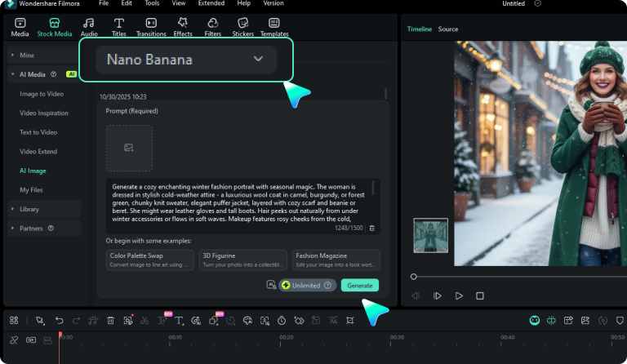Click the AI Media help icon
This screenshot has width=627, height=364.
pos(53,74)
